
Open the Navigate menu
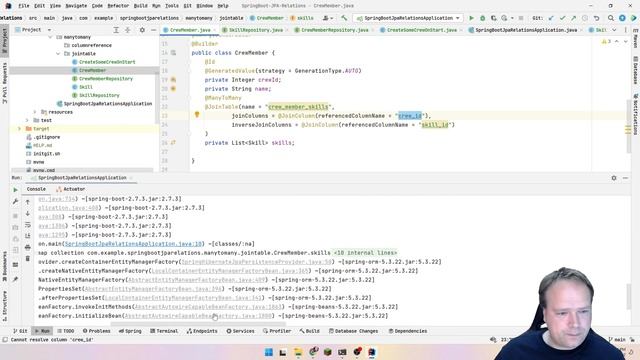[x=76, y=6]
